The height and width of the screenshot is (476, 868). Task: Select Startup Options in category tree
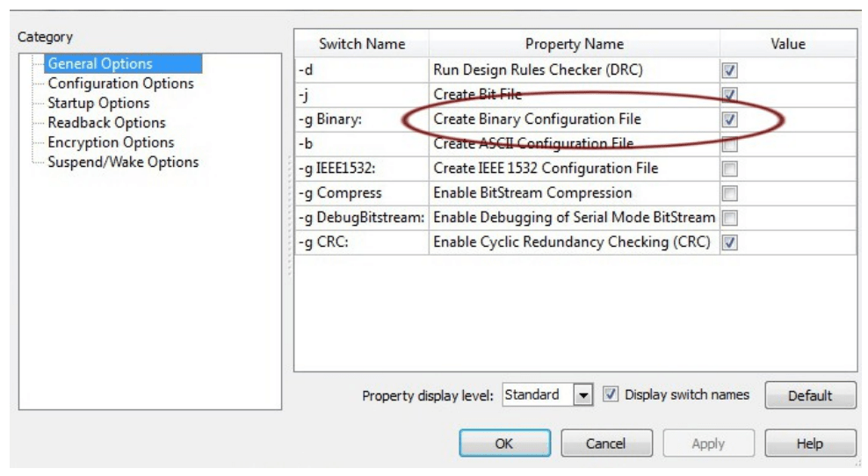click(98, 103)
